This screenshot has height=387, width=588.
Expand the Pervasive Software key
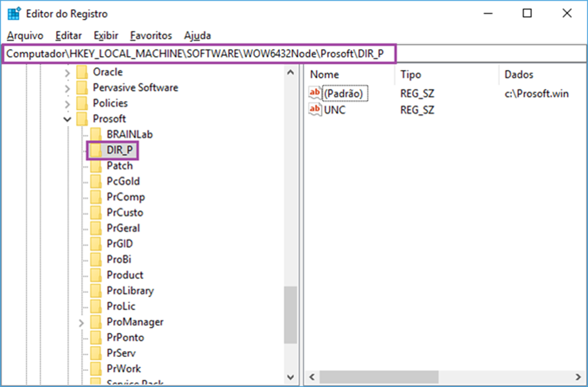click(68, 89)
